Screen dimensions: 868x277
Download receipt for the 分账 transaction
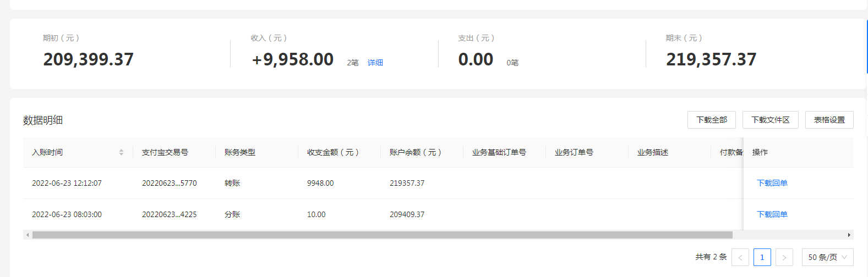point(772,214)
